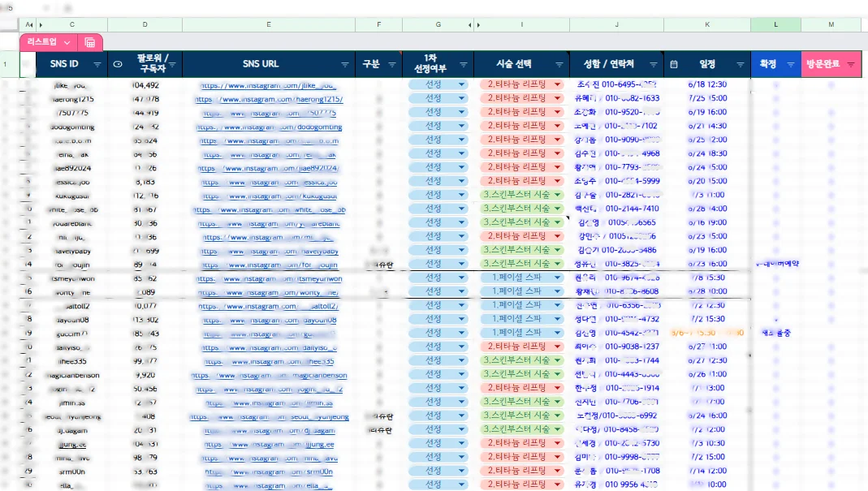Select column M header
The image size is (868, 491).
click(831, 25)
